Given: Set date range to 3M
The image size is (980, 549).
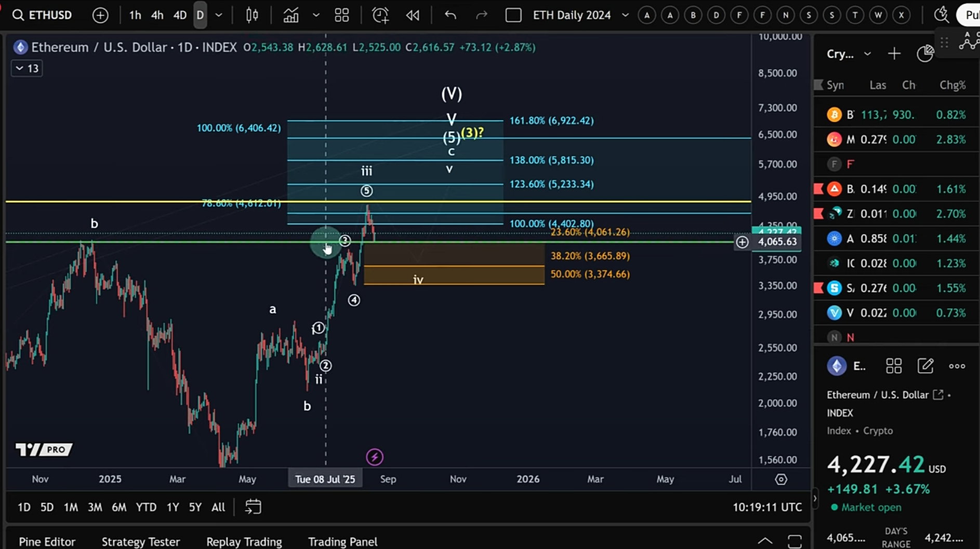Looking at the screenshot, I should (x=95, y=507).
